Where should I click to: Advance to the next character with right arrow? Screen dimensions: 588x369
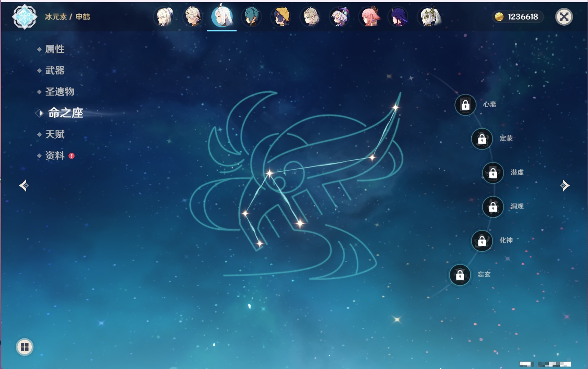tap(565, 186)
